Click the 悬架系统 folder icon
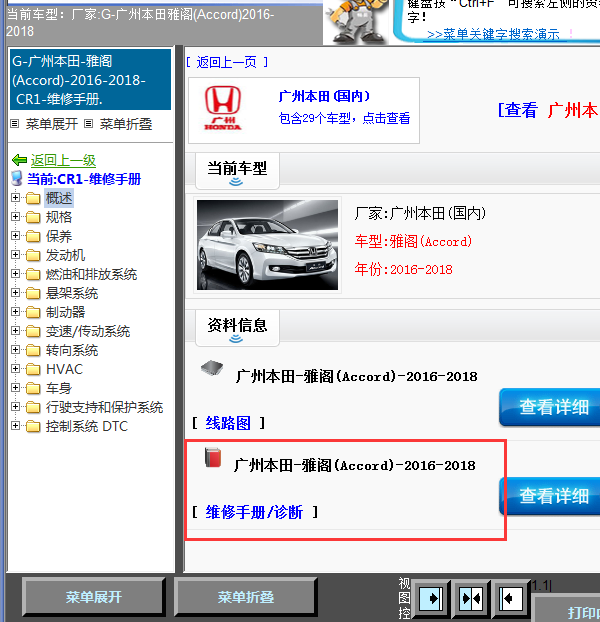Image resolution: width=600 pixels, height=622 pixels. (x=33, y=293)
